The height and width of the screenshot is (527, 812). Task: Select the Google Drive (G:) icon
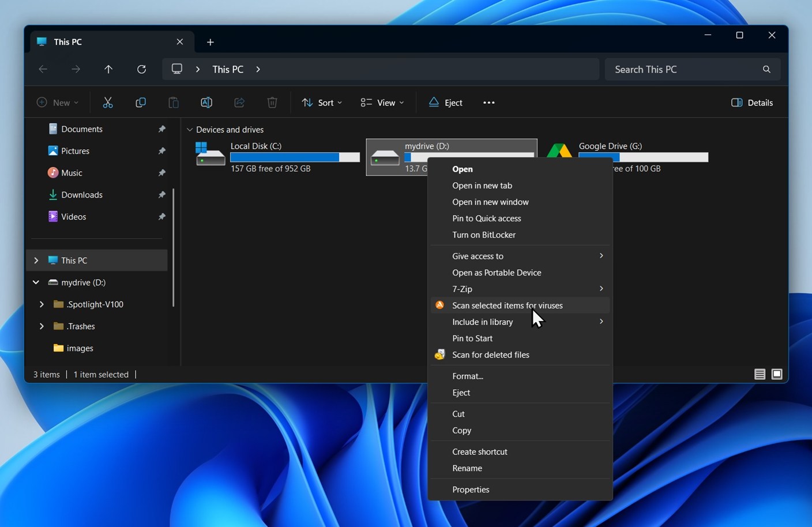coord(559,151)
